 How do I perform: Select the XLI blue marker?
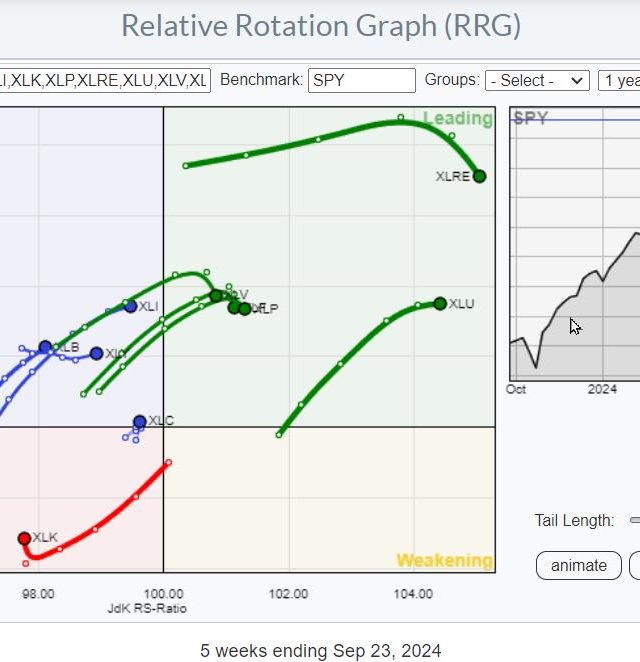(130, 306)
